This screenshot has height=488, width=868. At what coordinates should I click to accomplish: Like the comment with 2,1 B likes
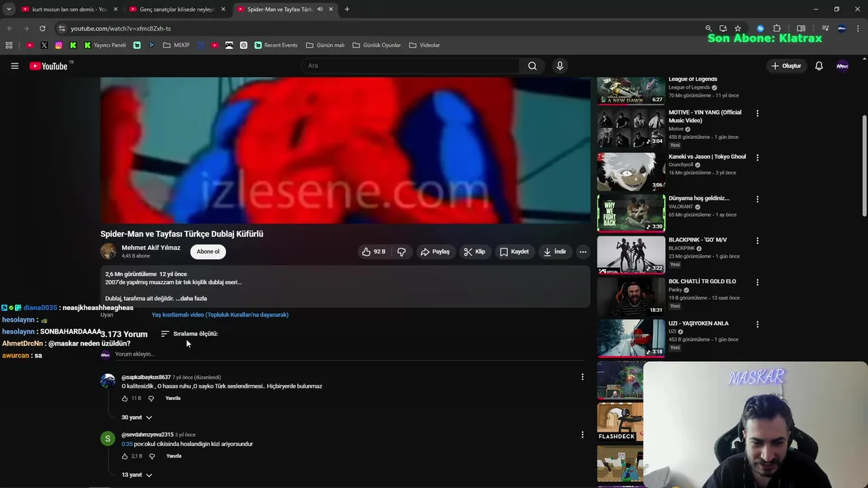[x=125, y=456]
